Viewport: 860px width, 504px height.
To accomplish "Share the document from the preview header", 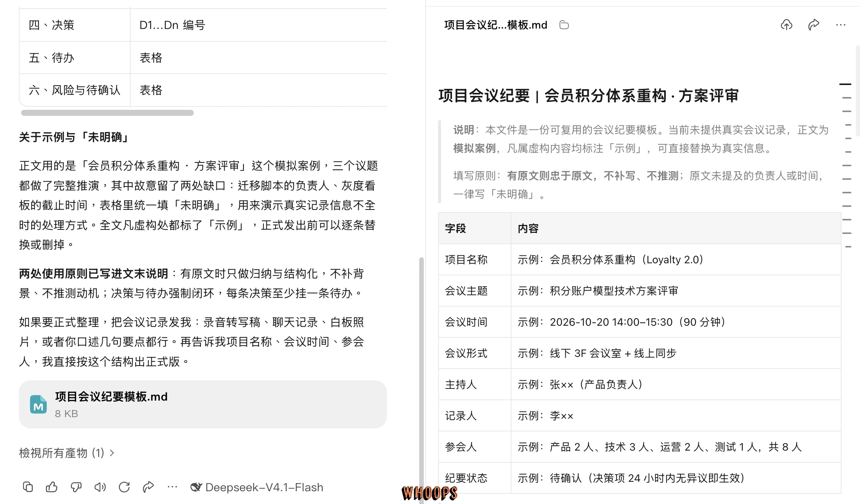I will pos(814,25).
